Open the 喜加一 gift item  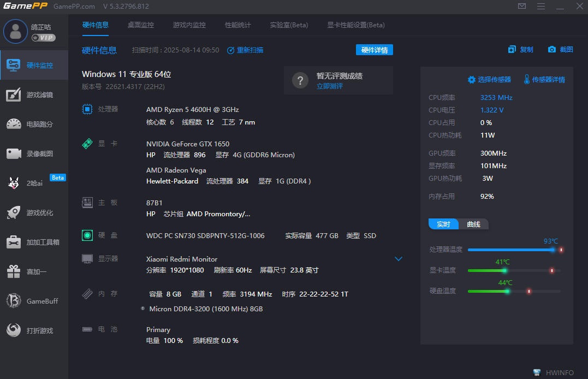34,271
